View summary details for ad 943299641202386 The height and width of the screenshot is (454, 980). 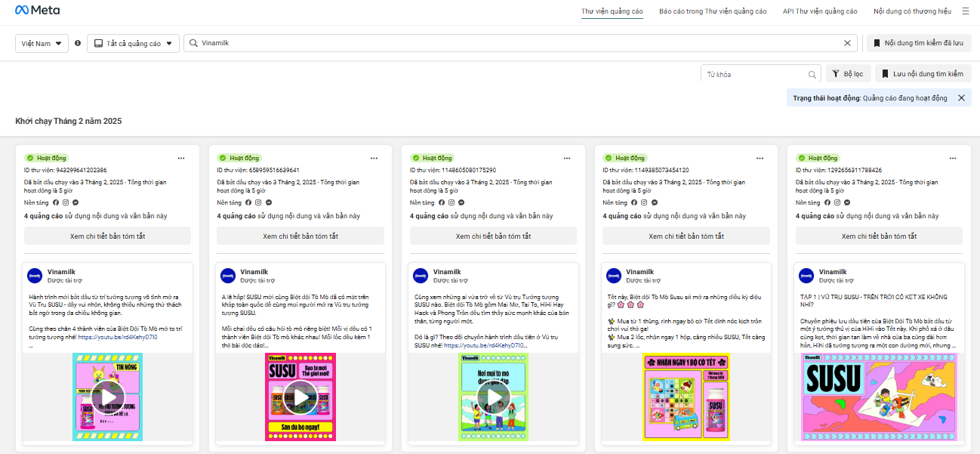pos(107,236)
